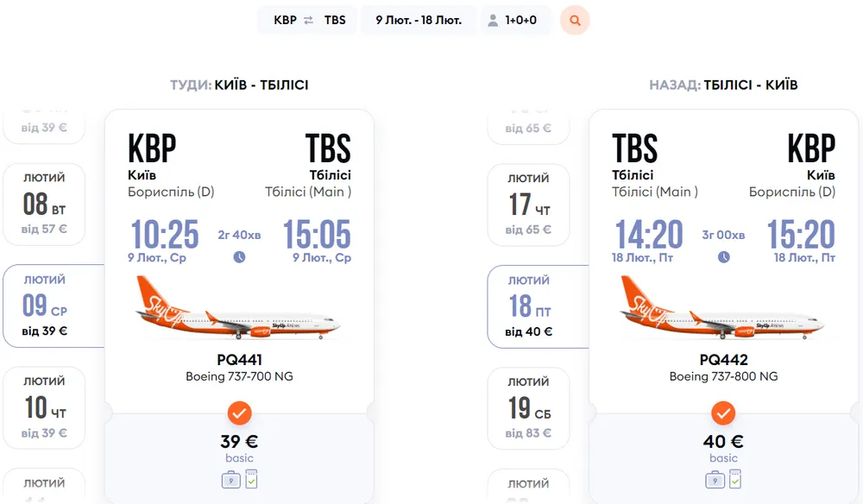
Task: Click the passenger person icon
Action: pos(493,20)
